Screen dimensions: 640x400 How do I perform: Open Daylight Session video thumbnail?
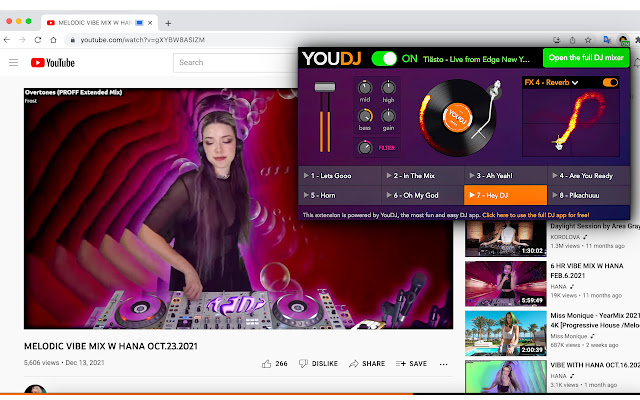[x=505, y=239]
